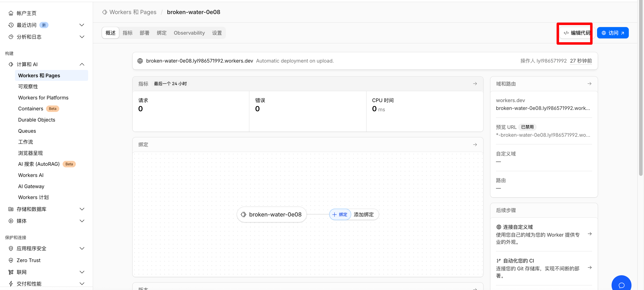Click the add binding plus button
The height and width of the screenshot is (290, 644).
(340, 214)
